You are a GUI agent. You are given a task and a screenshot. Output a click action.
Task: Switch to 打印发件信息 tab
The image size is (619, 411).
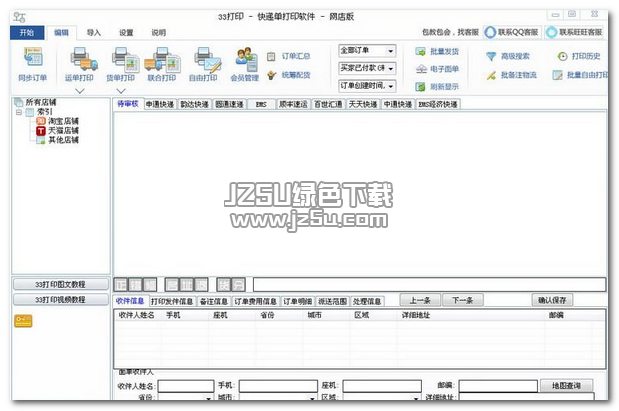pos(172,302)
